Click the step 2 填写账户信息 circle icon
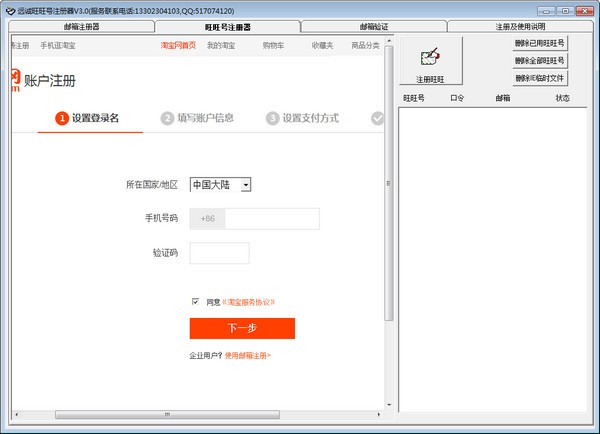 [x=167, y=118]
